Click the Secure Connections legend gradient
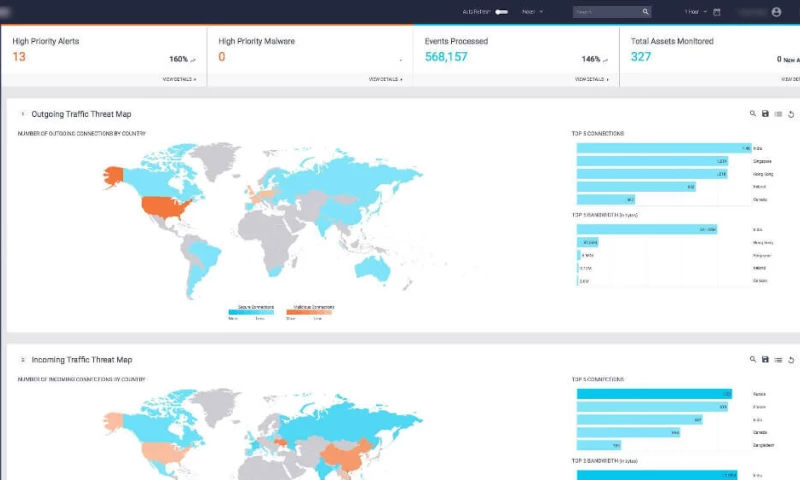The width and height of the screenshot is (800, 480). click(x=251, y=312)
